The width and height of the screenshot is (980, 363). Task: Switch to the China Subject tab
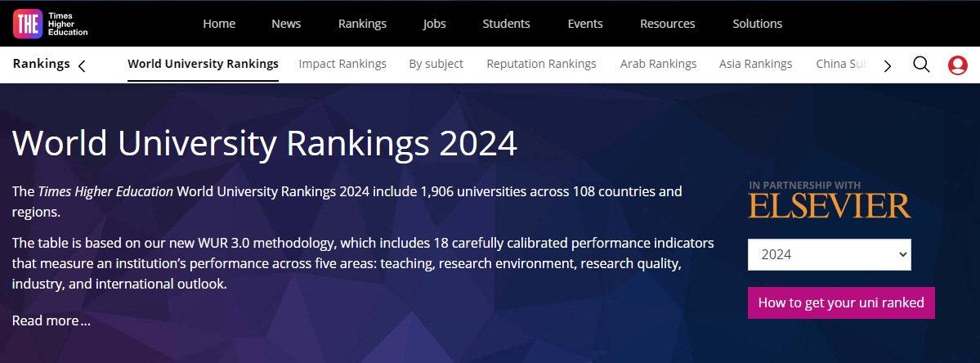tap(843, 64)
